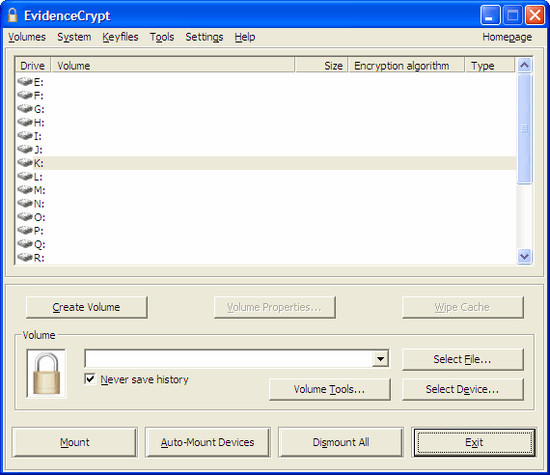The image size is (550, 475).
Task: Click the Wipe Cache button
Action: coord(463,307)
